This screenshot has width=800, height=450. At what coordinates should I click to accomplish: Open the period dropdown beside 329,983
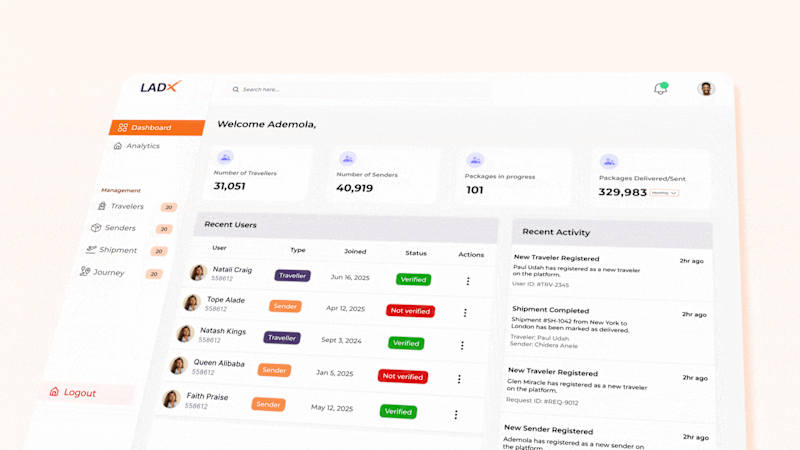(x=664, y=193)
